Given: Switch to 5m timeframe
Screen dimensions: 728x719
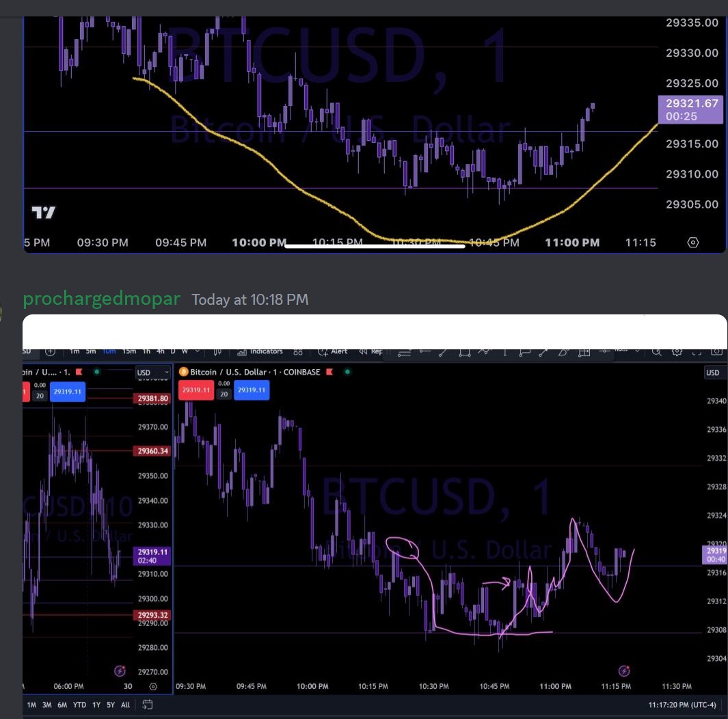Looking at the screenshot, I should (91, 351).
